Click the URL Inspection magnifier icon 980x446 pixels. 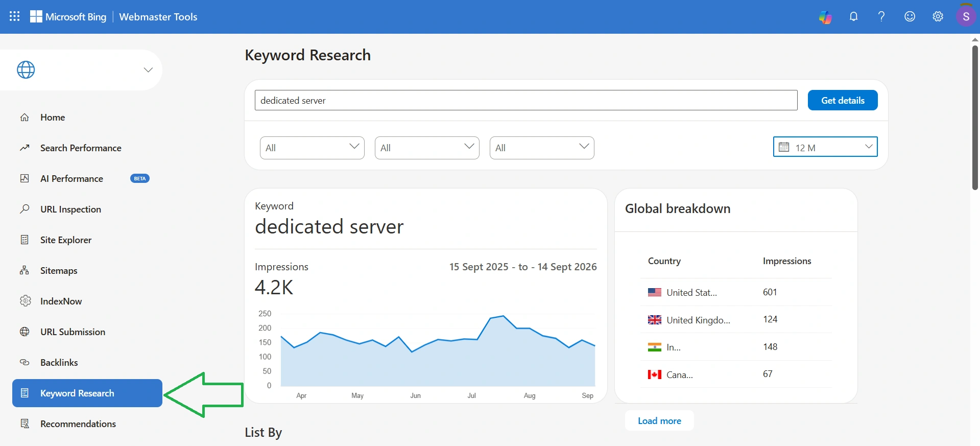pyautogui.click(x=25, y=209)
